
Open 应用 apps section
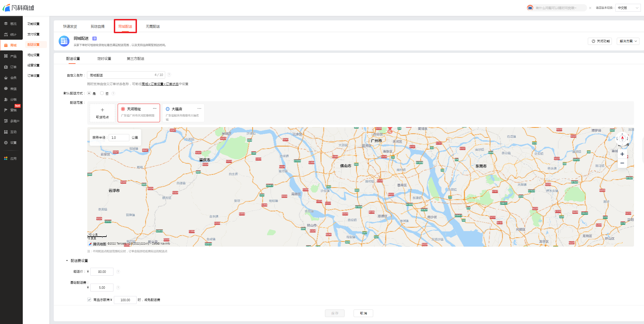[11, 159]
